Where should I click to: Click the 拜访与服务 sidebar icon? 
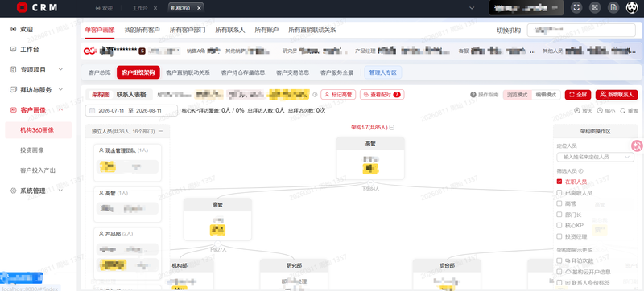pos(13,89)
